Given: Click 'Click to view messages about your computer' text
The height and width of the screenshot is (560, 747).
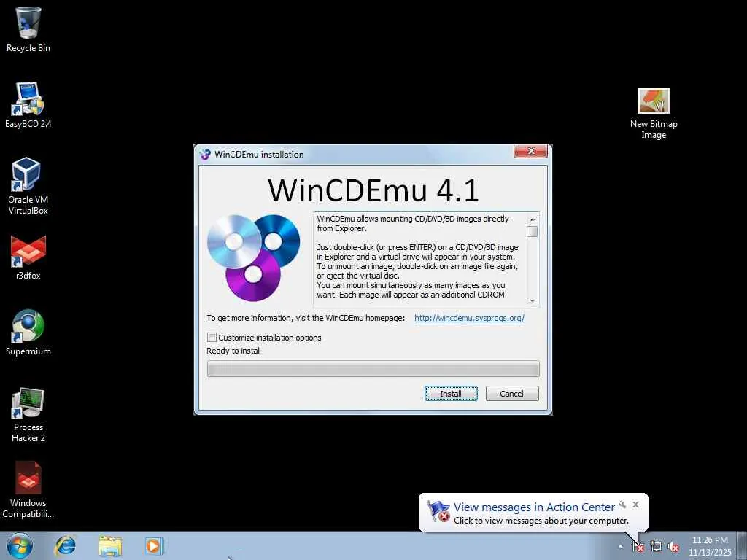Looking at the screenshot, I should 541,521.
